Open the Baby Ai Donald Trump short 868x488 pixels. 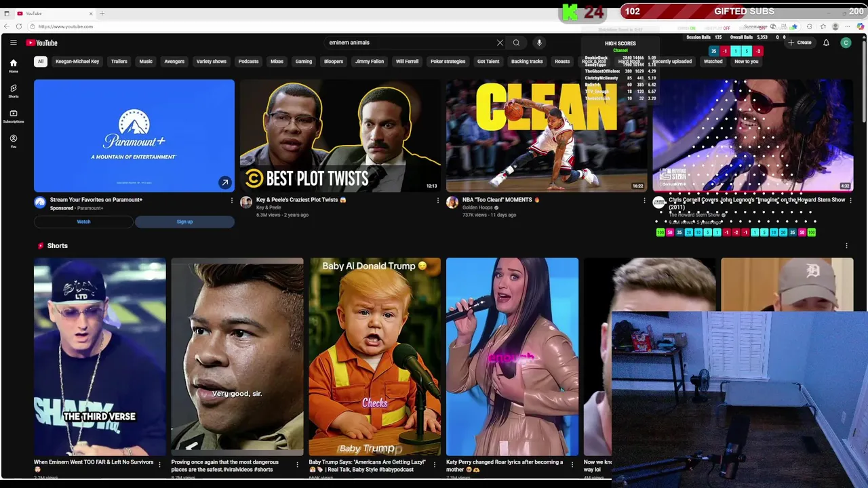click(x=374, y=357)
